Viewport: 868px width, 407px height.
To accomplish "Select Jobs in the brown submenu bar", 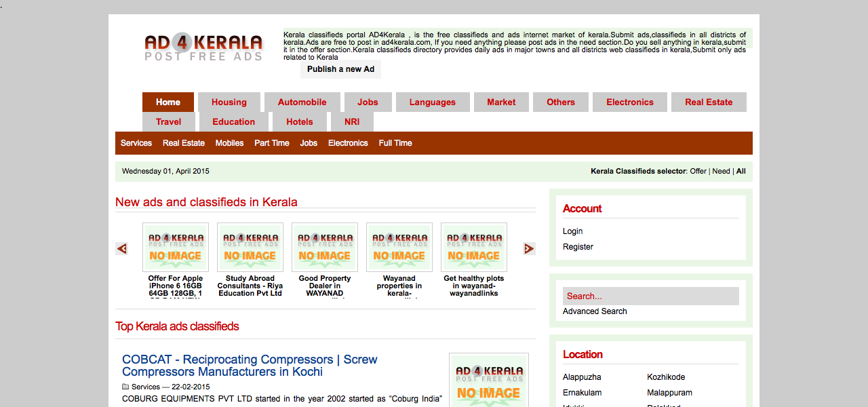I will [x=309, y=143].
